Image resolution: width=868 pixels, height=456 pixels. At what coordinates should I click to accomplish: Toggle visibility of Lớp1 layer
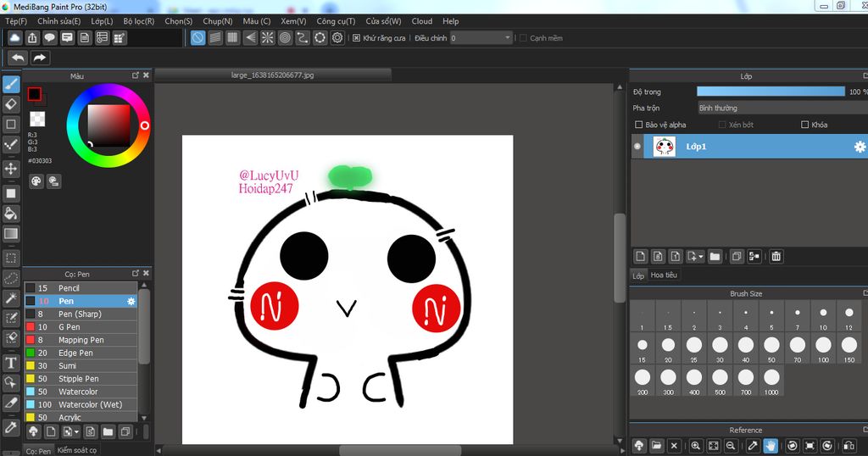(637, 147)
